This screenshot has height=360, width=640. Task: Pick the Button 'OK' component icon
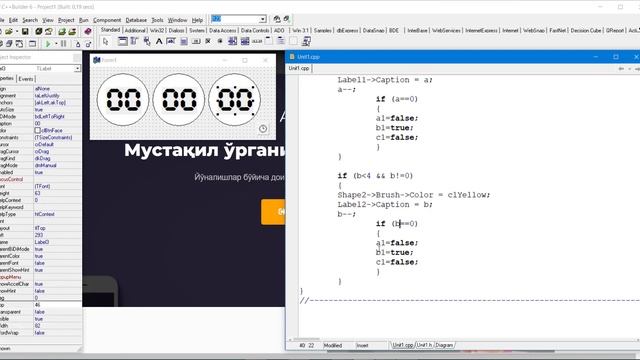coord(196,41)
